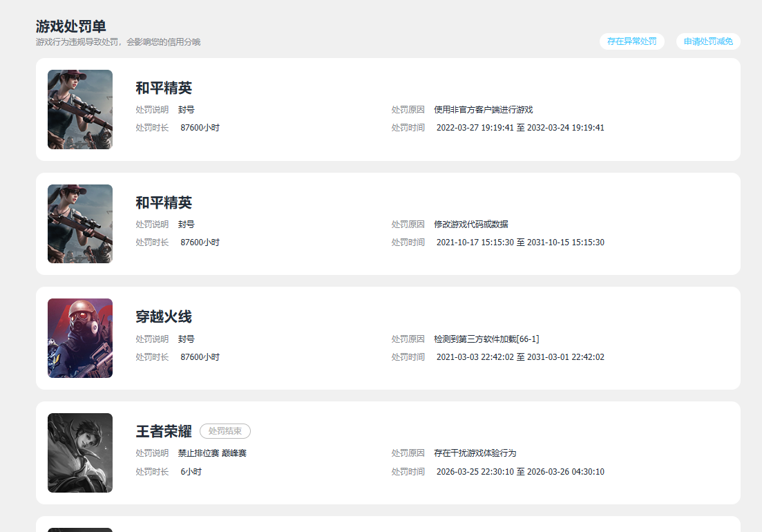Select the 和平精英 thumbnail beside 使用非官方客户端进行游戏
Screen dimensions: 762x532
pyautogui.click(x=80, y=109)
